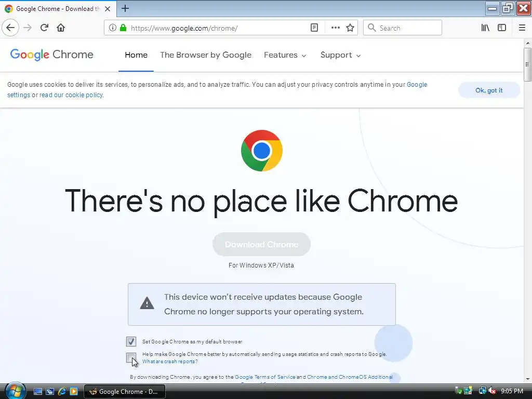Image resolution: width=532 pixels, height=399 pixels.
Task: Click the muted volume icon in system tray
Action: [x=493, y=391]
